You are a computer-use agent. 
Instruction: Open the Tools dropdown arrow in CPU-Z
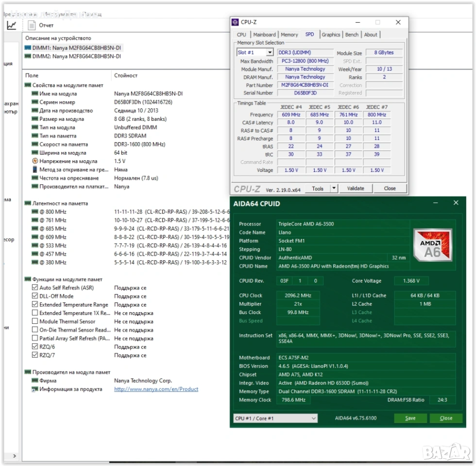pyautogui.click(x=334, y=188)
